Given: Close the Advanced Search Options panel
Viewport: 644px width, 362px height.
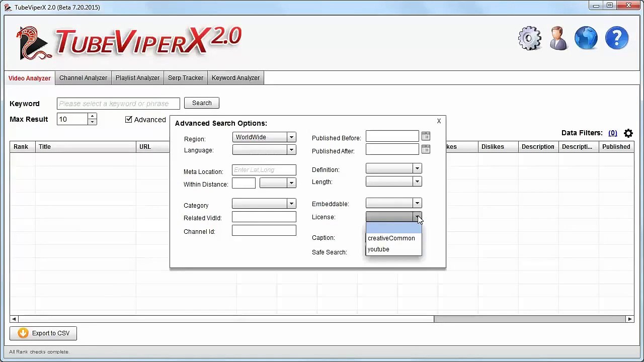Looking at the screenshot, I should coord(439,121).
